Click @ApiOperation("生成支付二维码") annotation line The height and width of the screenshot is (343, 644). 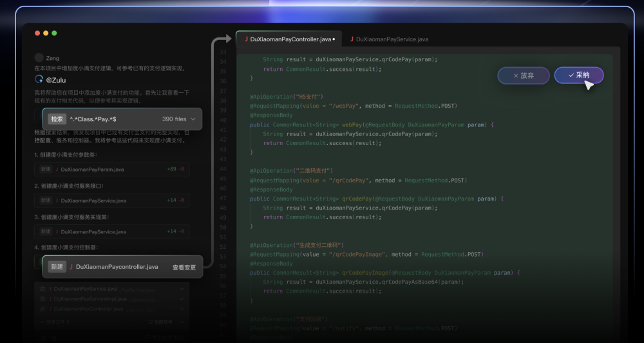pos(296,245)
